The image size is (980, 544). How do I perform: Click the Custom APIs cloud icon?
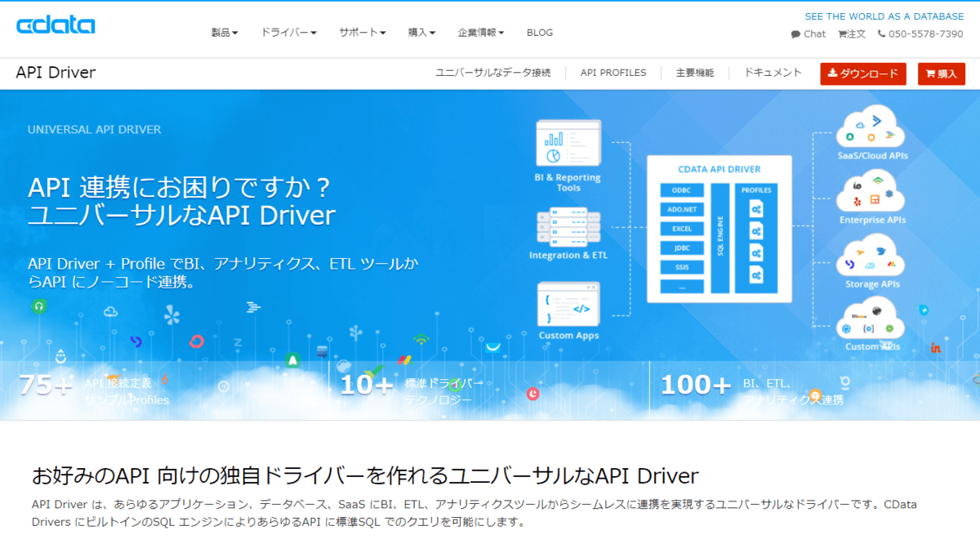point(871,319)
